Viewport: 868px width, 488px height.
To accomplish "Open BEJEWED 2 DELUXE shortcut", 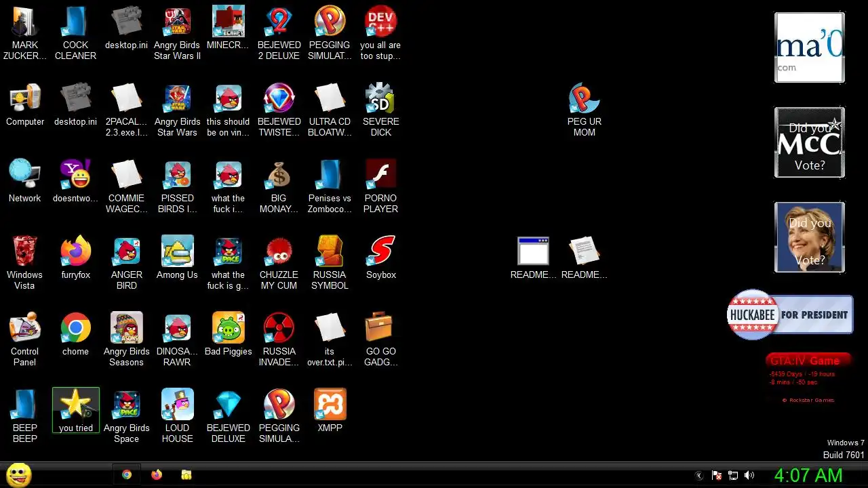I will coord(279,33).
